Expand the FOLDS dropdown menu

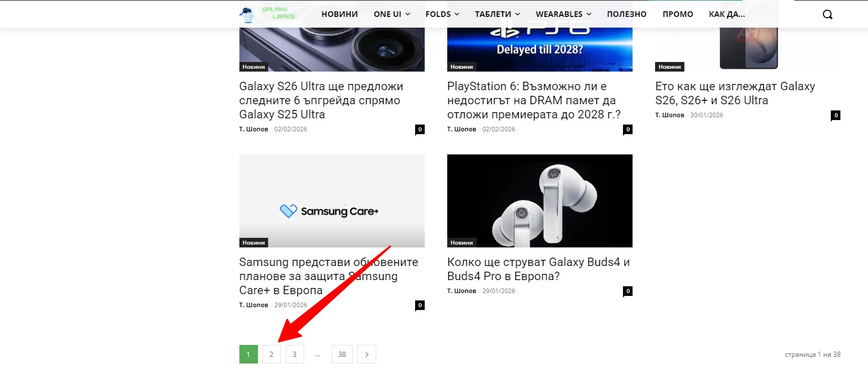coord(442,14)
